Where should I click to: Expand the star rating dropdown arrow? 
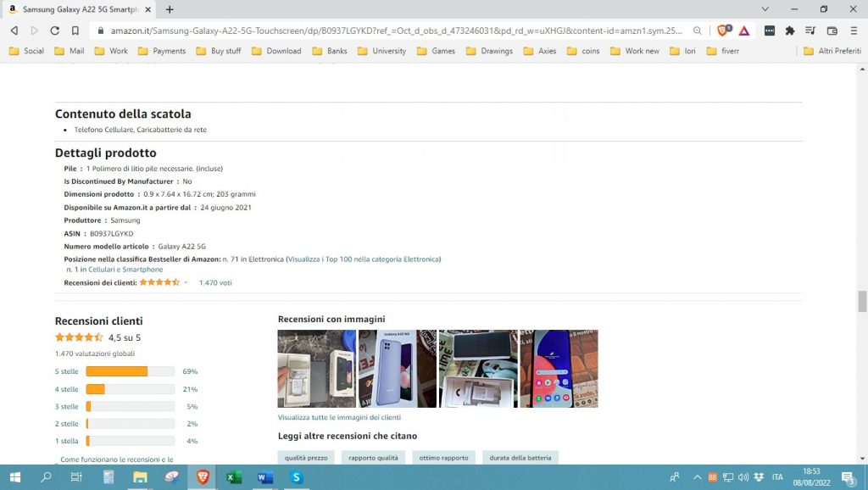(x=186, y=282)
